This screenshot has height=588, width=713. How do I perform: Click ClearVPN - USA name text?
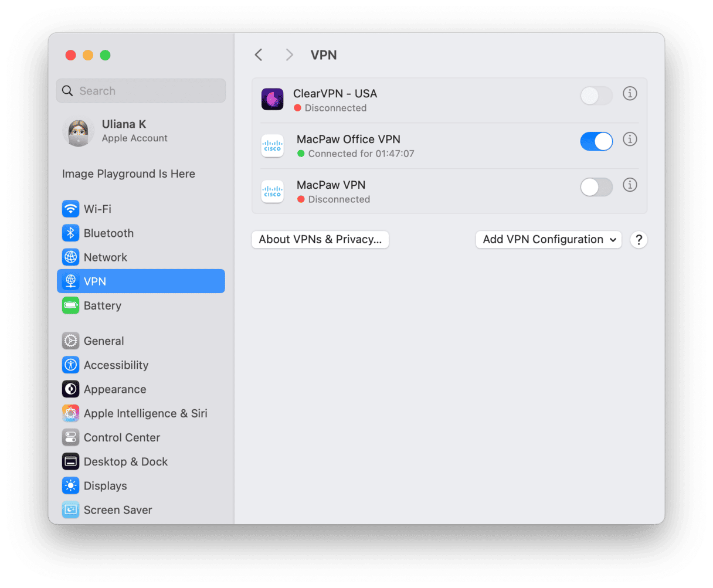click(x=335, y=93)
